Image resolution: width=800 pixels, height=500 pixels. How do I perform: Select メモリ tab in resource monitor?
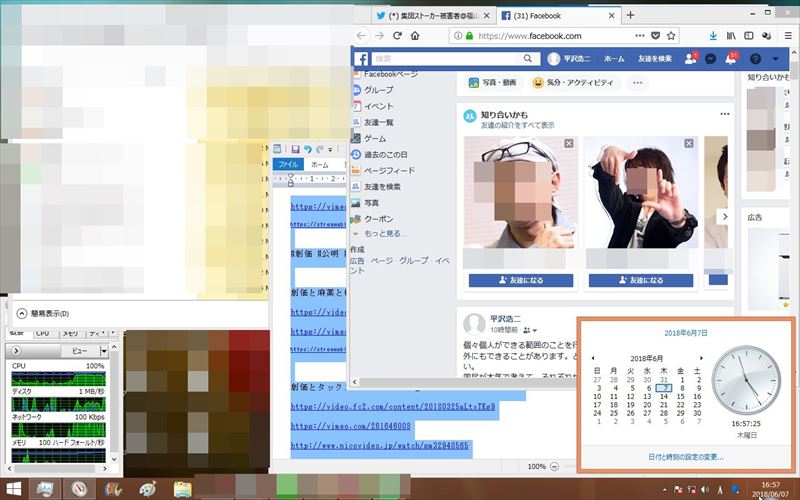tap(70, 333)
